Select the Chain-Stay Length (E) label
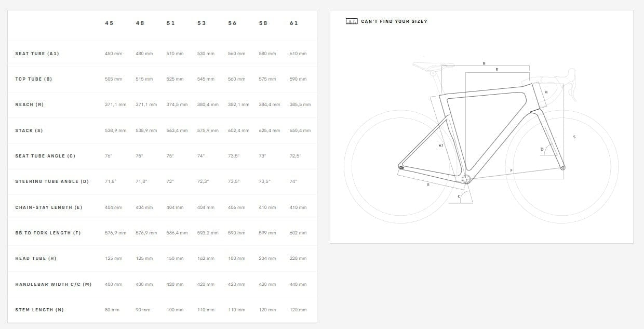The width and height of the screenshot is (644, 329). tap(49, 207)
